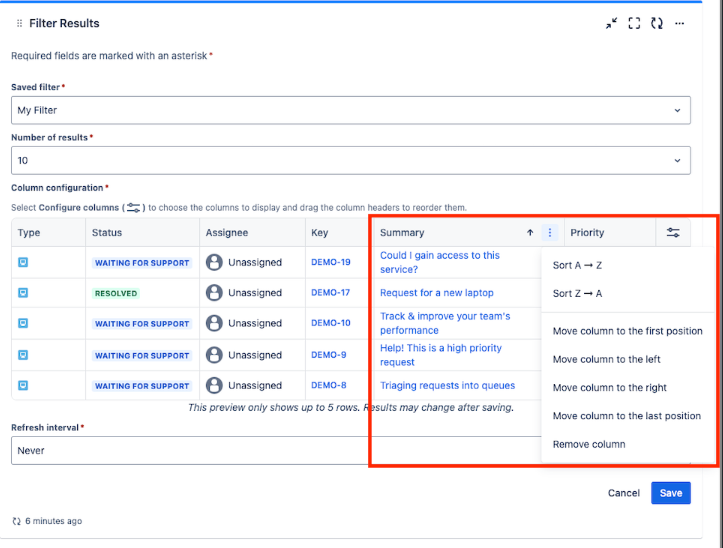Select Move column to the first position
723x548 pixels.
628,331
